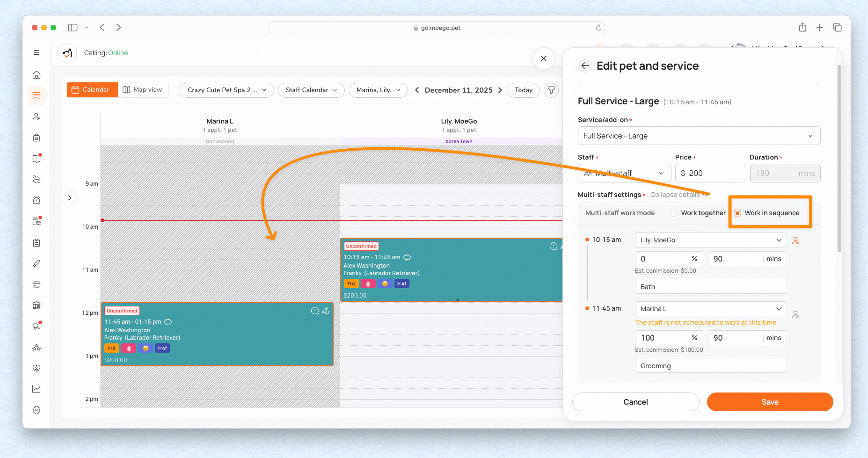Open the clipboard icon in the sidebar
Viewport: 868px width, 458px height.
click(36, 243)
